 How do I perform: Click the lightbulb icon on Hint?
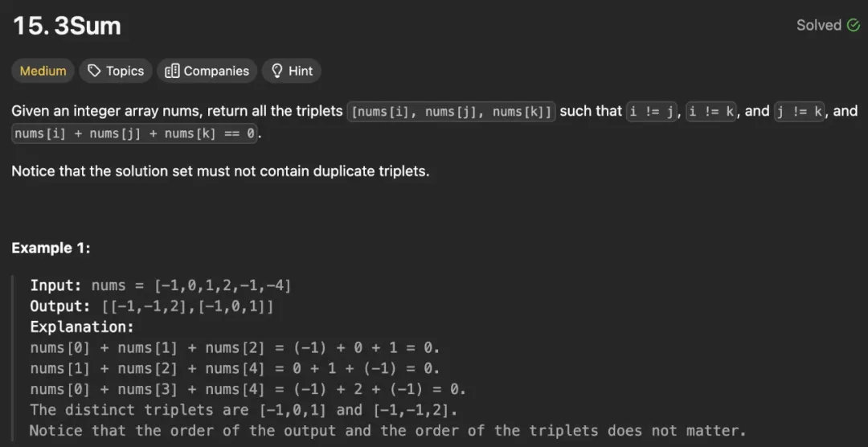(277, 71)
